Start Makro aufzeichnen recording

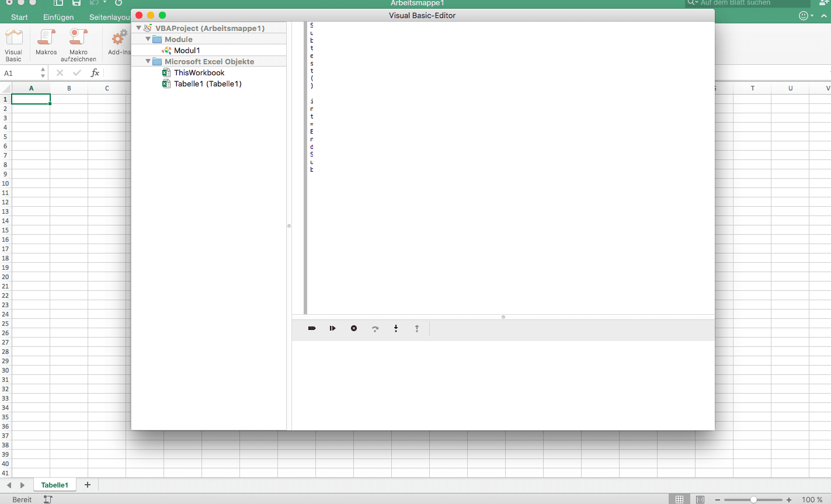(78, 44)
